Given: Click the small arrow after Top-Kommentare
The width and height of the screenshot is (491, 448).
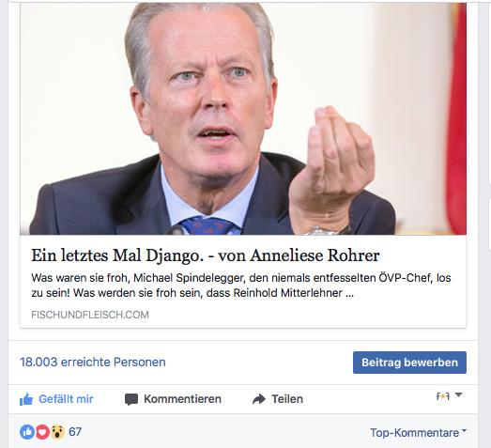Looking at the screenshot, I should [x=464, y=431].
